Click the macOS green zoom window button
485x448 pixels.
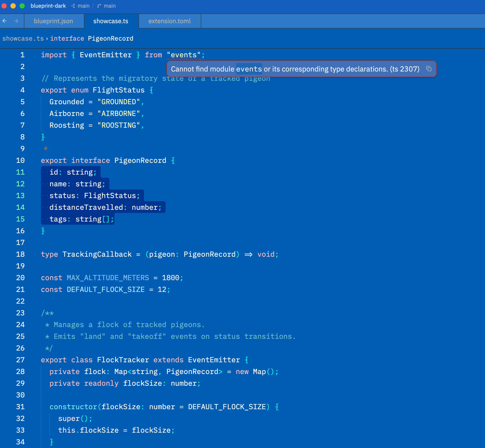[x=22, y=6]
